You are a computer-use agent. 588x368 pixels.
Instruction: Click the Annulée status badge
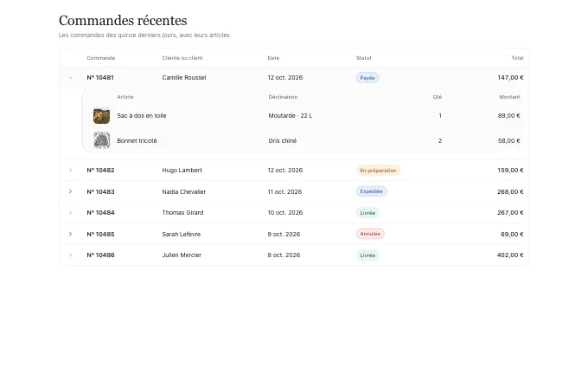tap(370, 234)
